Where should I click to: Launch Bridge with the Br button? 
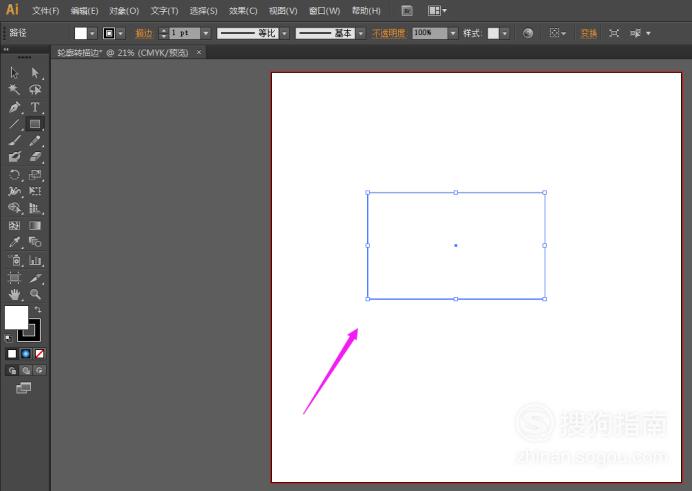point(407,11)
